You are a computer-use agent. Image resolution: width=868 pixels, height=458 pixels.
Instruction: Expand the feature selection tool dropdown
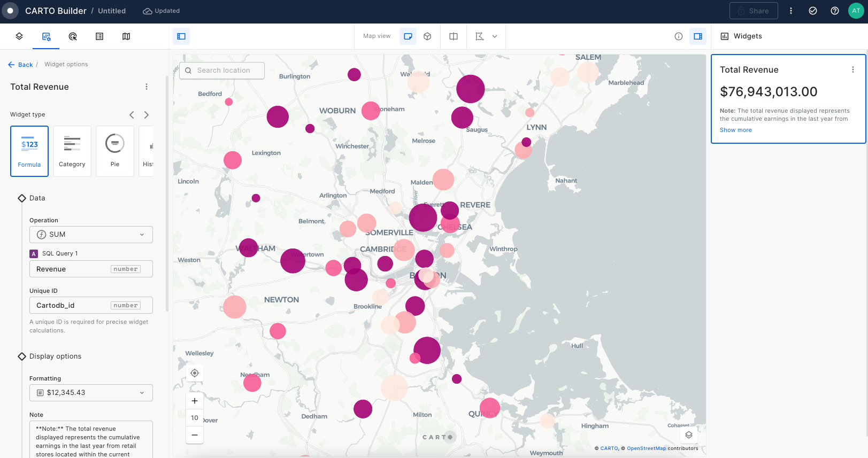495,36
